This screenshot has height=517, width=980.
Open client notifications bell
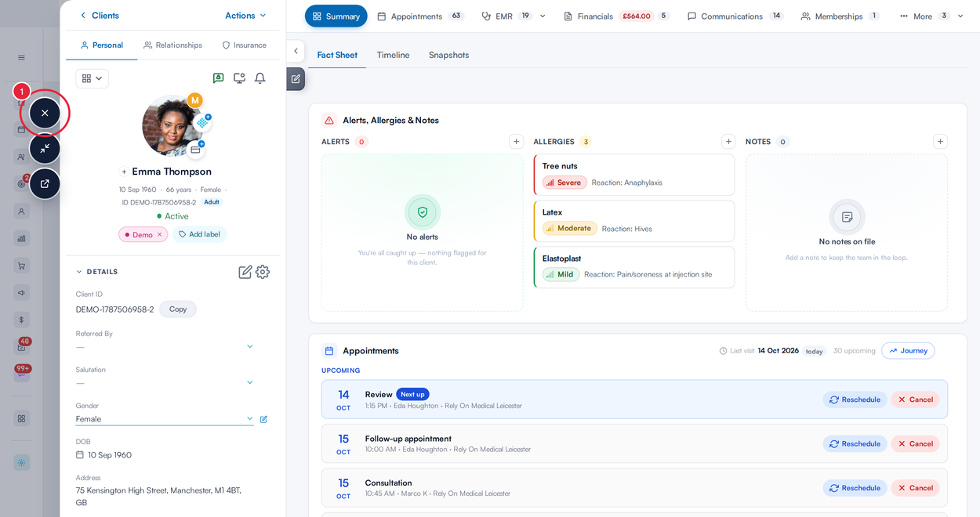tap(260, 78)
